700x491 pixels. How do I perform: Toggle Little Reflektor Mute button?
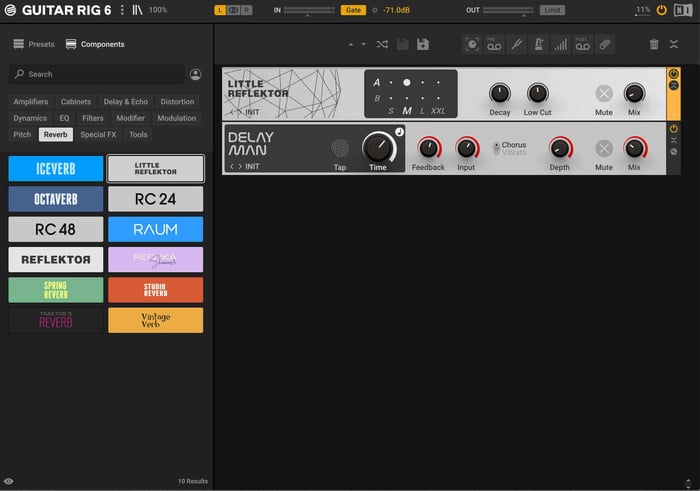coord(604,93)
